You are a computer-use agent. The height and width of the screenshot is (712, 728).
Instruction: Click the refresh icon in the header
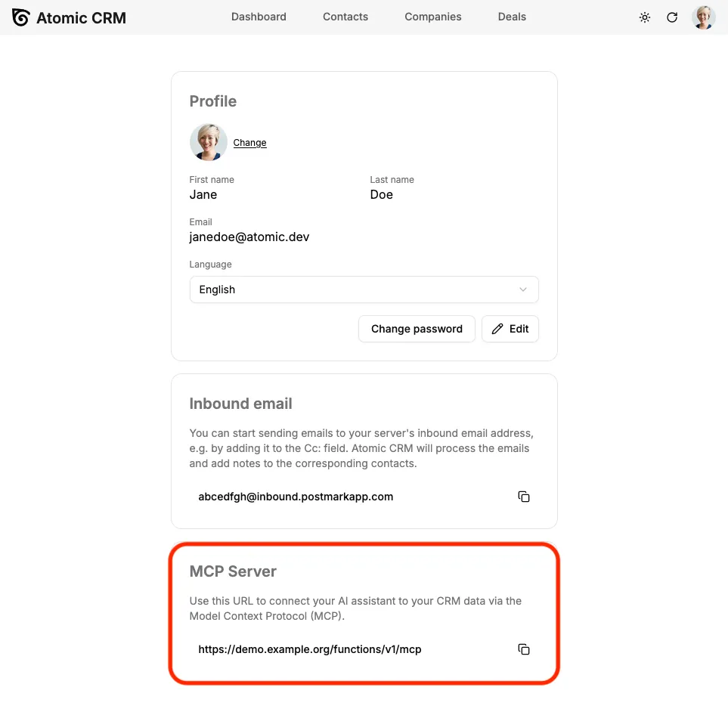pos(672,17)
